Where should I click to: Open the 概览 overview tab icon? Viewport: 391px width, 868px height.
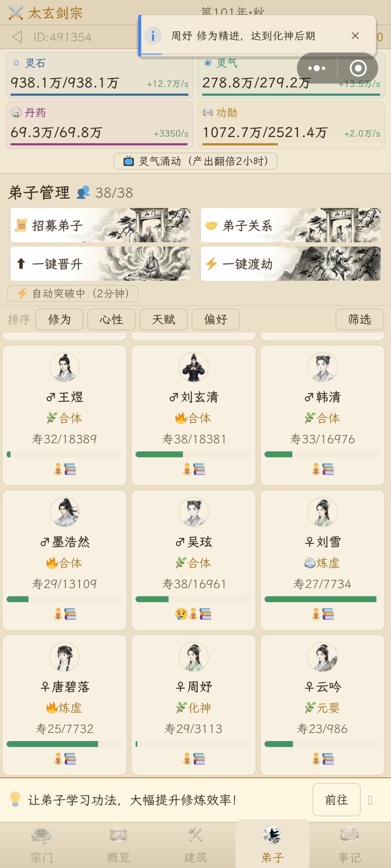click(118, 835)
